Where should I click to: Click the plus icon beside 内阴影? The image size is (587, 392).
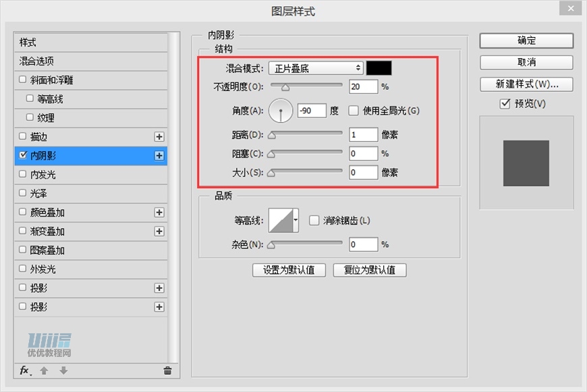point(160,155)
